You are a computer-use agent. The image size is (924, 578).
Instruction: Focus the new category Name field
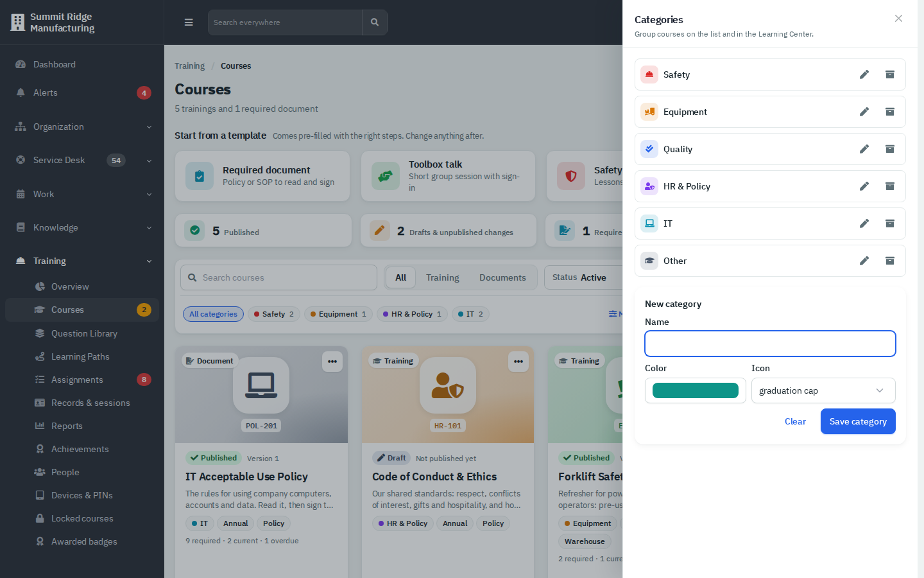pyautogui.click(x=770, y=344)
